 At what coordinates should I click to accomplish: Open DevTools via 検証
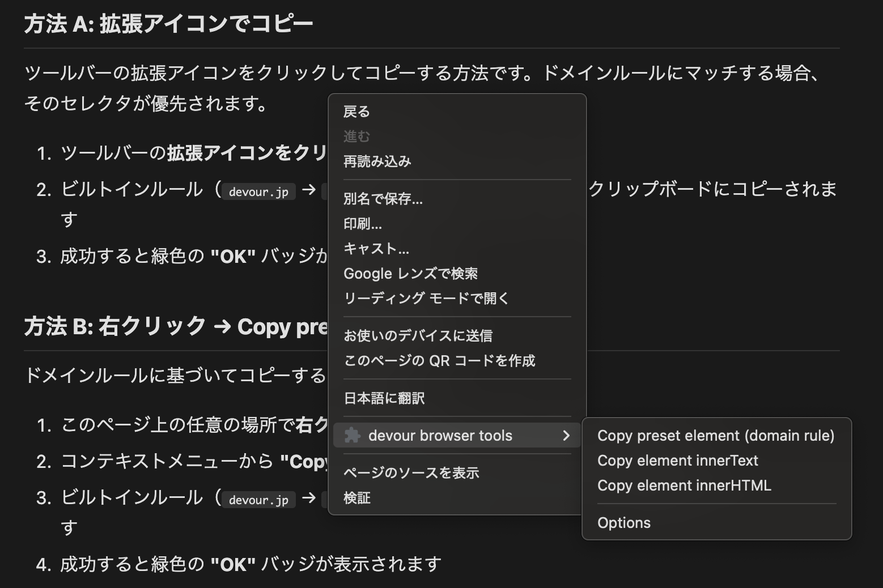(x=356, y=497)
